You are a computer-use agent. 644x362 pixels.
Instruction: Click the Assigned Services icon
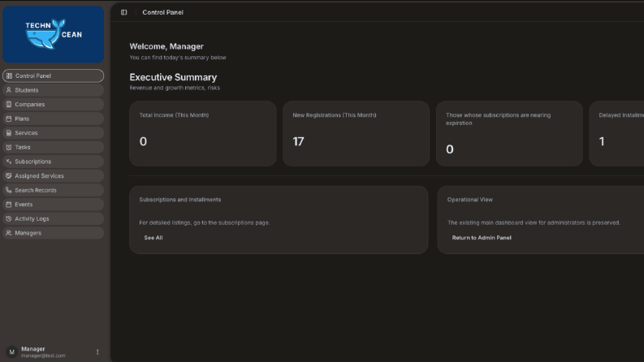[9, 175]
